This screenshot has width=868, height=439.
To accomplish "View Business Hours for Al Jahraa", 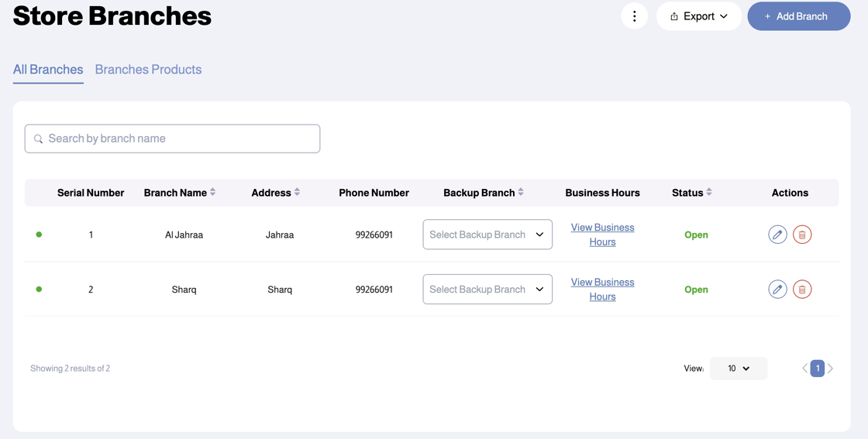I will tap(602, 235).
